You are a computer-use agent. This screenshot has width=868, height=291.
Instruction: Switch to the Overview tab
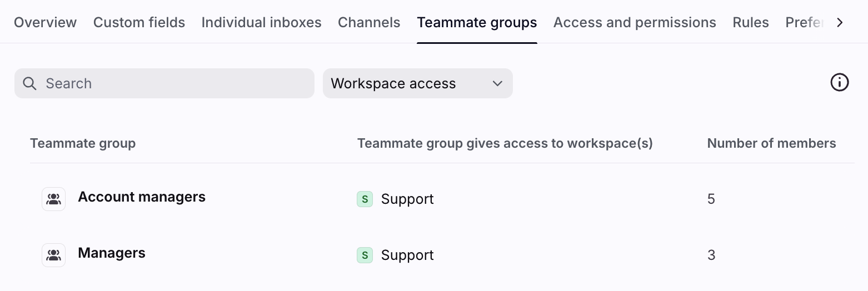pyautogui.click(x=45, y=22)
